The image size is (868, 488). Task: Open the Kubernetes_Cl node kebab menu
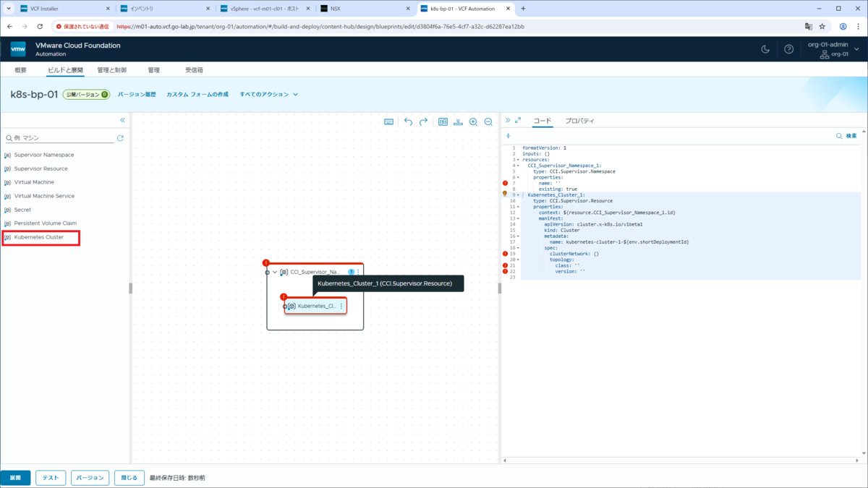pos(341,307)
